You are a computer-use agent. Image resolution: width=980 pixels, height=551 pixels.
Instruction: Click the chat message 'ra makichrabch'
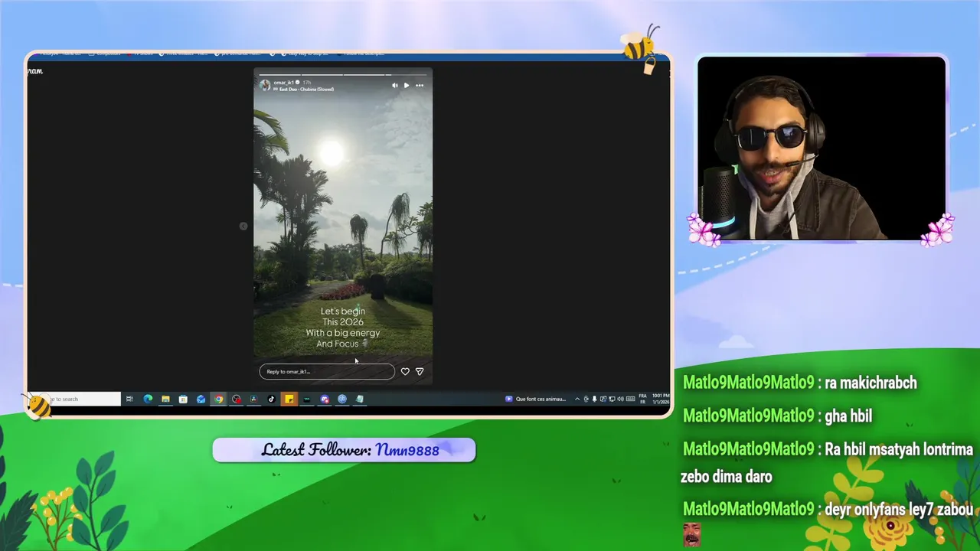tap(871, 383)
